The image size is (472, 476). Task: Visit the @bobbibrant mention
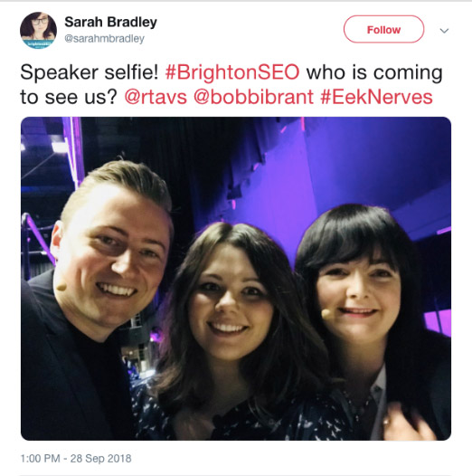click(x=253, y=97)
